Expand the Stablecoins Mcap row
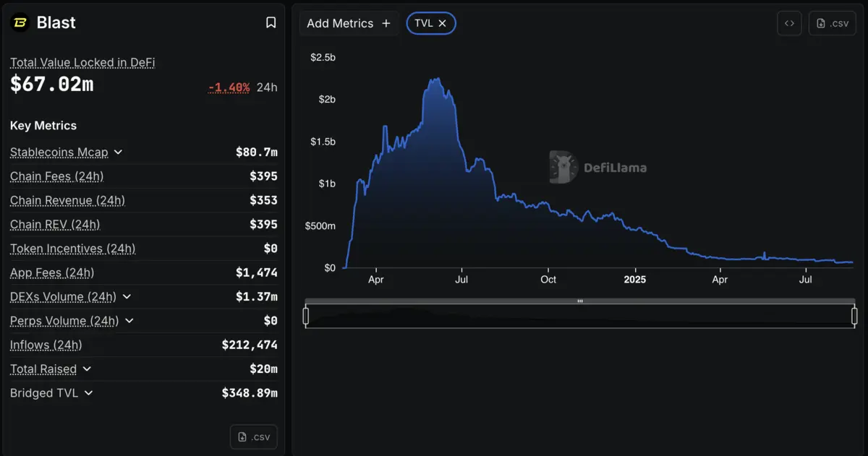Screen dimensions: 868x456 (x=119, y=152)
